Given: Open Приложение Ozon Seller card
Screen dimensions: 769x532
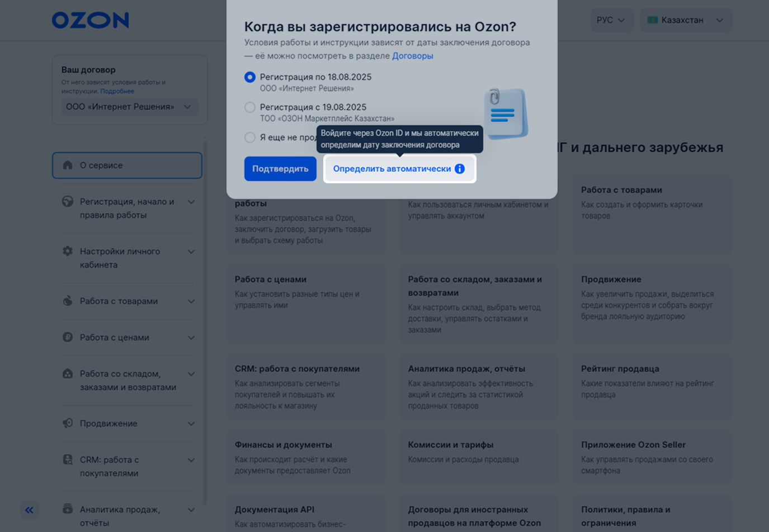Looking at the screenshot, I should (652, 458).
